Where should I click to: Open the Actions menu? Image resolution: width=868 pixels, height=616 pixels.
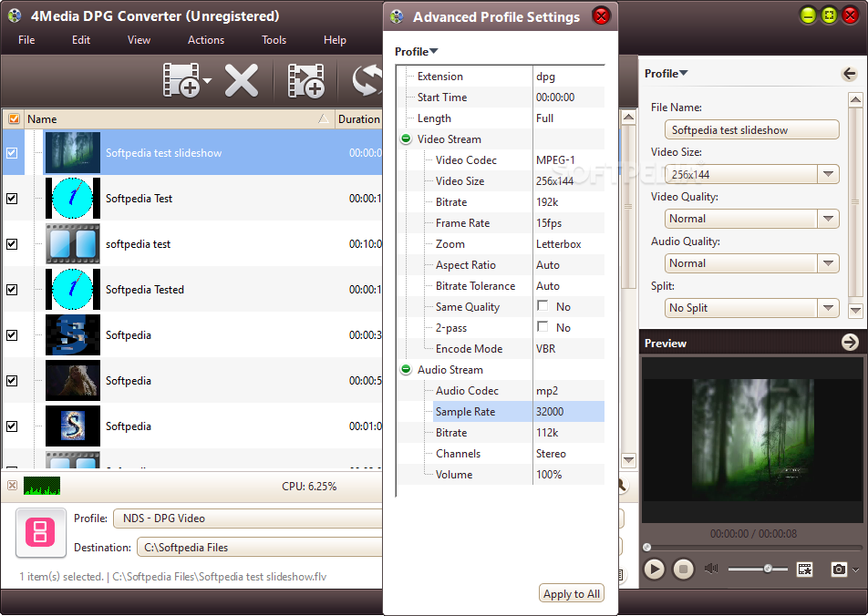(206, 40)
